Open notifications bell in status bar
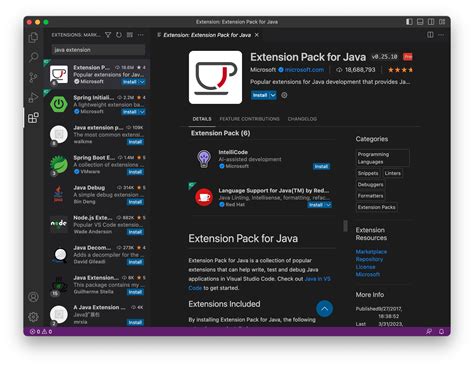The height and width of the screenshot is (367, 474). point(441,331)
